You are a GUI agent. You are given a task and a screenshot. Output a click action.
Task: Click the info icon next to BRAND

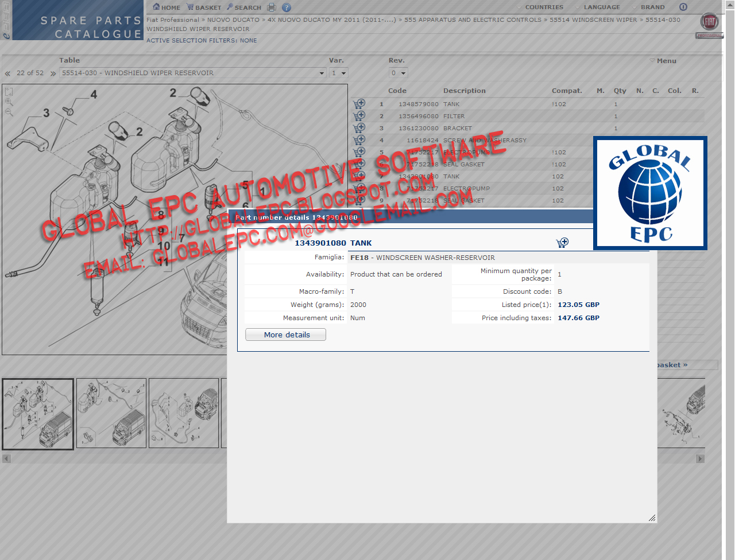(683, 7)
